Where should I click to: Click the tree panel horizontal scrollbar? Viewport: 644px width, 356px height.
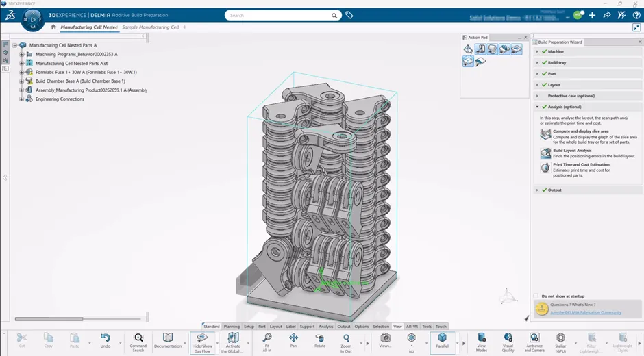(x=49, y=318)
